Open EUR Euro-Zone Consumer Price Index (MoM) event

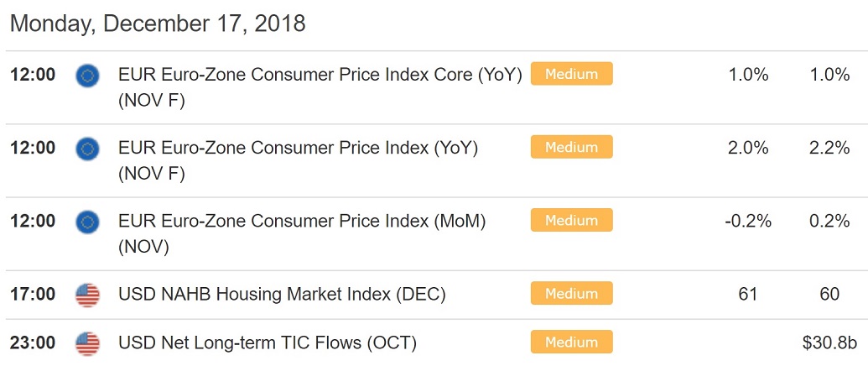pos(302,233)
